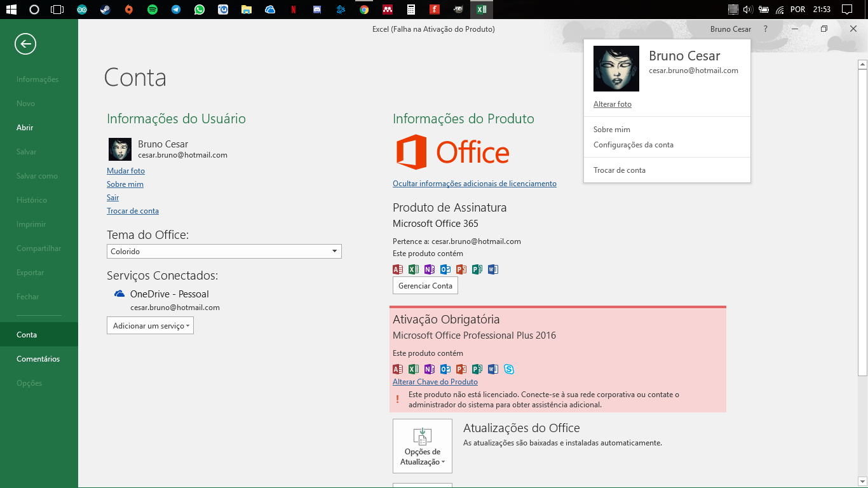The height and width of the screenshot is (488, 868).
Task: Choose Sobre mim in the account popup
Action: click(x=612, y=130)
